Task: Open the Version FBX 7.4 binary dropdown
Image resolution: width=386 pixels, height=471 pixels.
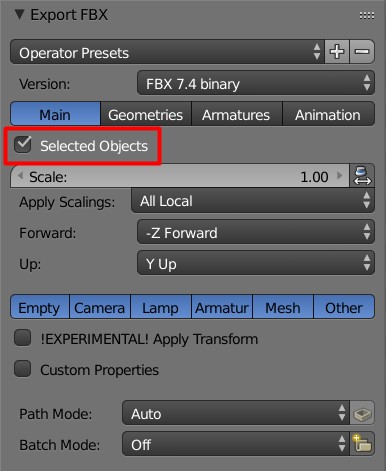Action: pos(256,83)
